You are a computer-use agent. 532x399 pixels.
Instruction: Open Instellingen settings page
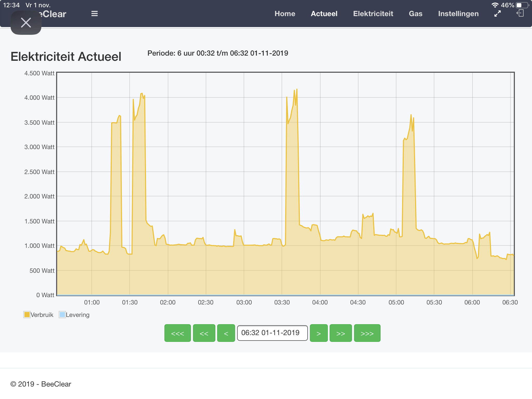coord(458,14)
